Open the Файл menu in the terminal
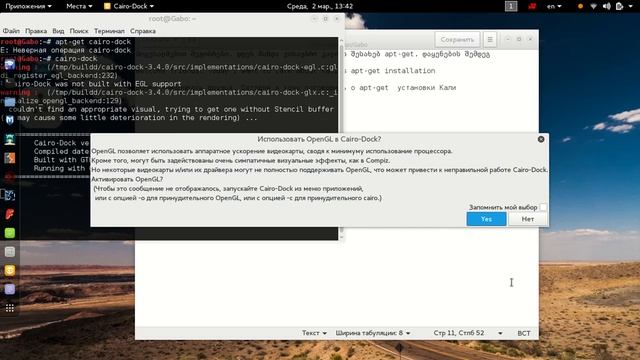The height and width of the screenshot is (360, 640). pyautogui.click(x=11, y=31)
